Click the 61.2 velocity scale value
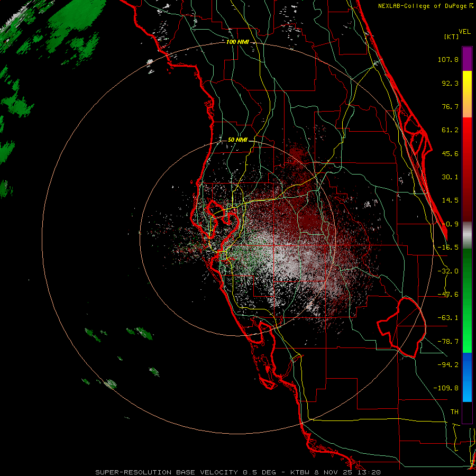 (x=450, y=130)
